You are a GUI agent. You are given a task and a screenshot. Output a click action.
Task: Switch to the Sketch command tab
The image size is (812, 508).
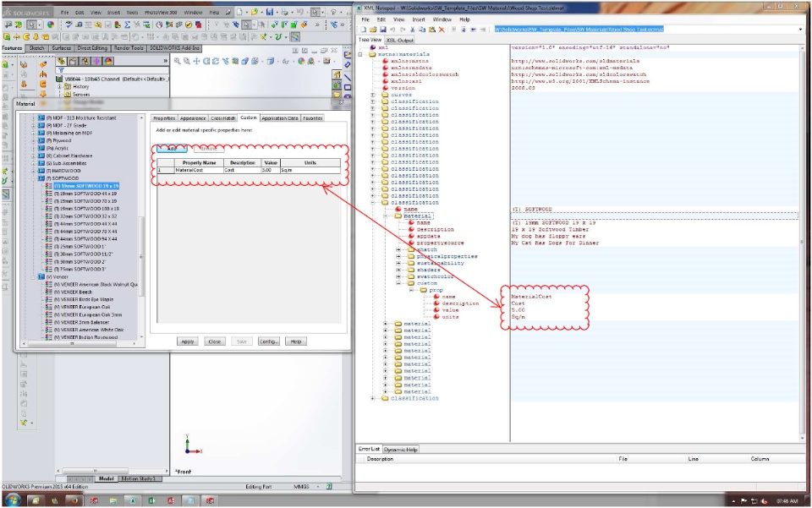point(36,48)
